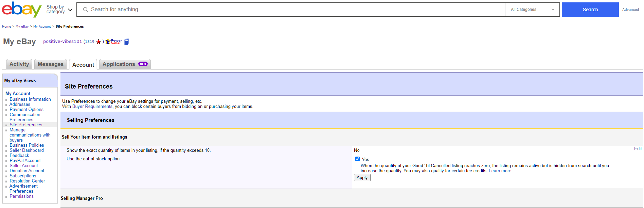Open the Shop by category dropdown
The width and height of the screenshot is (644, 208).
tap(59, 10)
